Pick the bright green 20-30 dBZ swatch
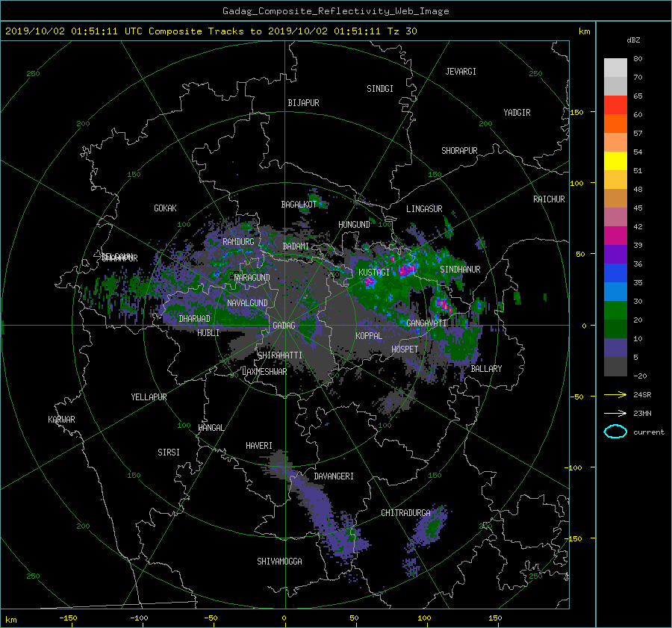This screenshot has height=628, width=672. [615, 311]
